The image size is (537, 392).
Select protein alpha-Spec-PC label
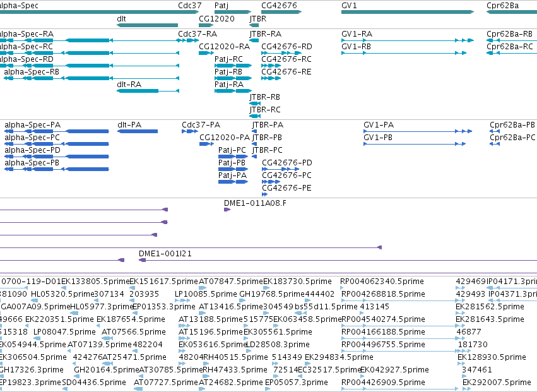point(32,138)
